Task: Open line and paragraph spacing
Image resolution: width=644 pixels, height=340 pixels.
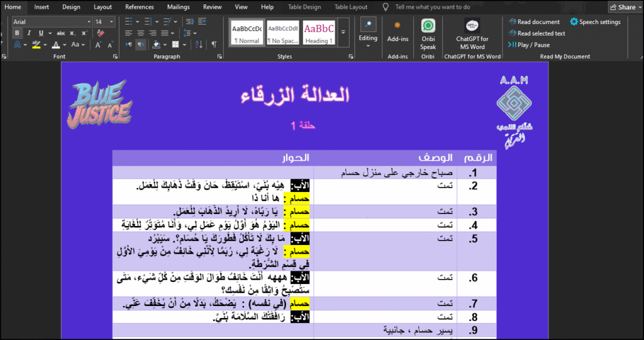Action: pyautogui.click(x=187, y=33)
